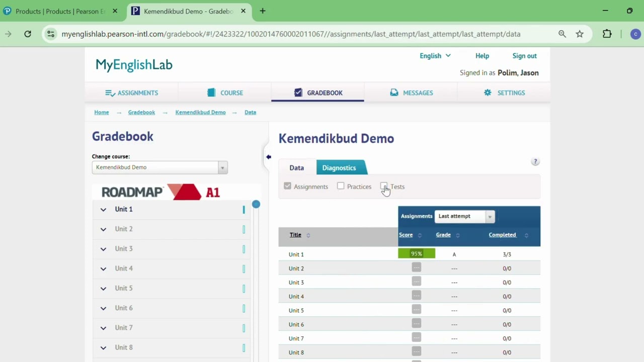Open the help question mark icon
Image resolution: width=644 pixels, height=362 pixels.
(535, 161)
